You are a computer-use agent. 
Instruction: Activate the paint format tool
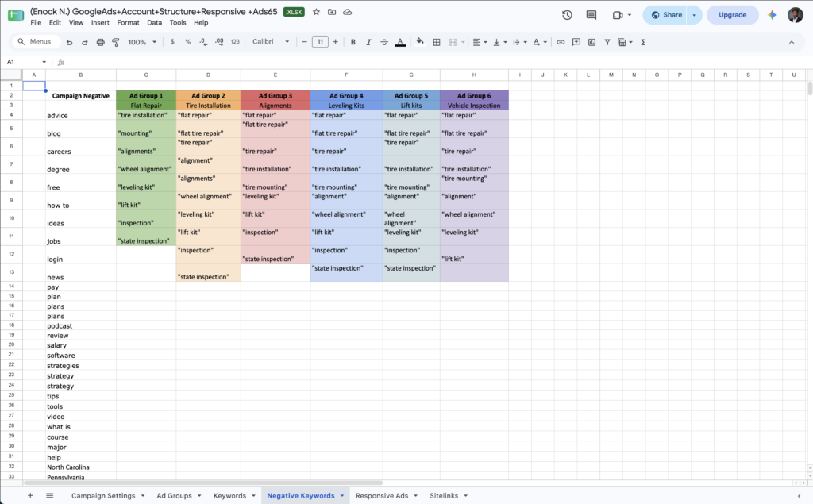pos(116,42)
